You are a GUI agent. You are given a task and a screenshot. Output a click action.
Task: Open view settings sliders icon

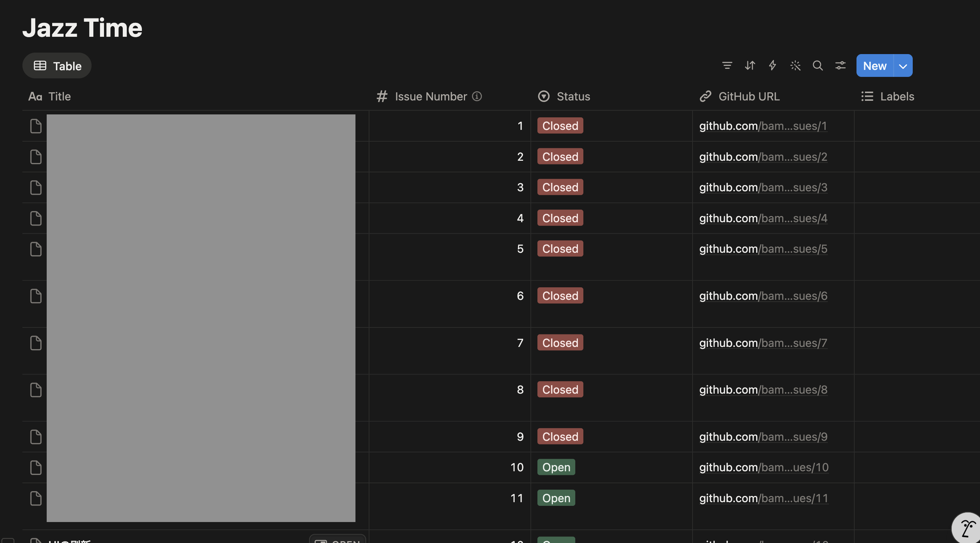click(840, 65)
